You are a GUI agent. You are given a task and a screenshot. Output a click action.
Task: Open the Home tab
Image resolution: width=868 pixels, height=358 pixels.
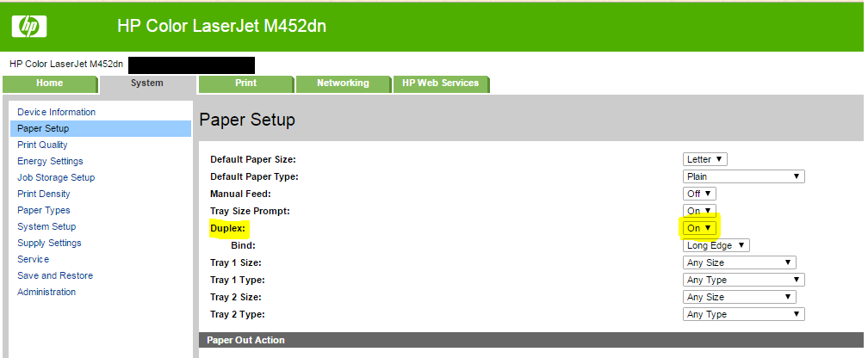point(49,83)
